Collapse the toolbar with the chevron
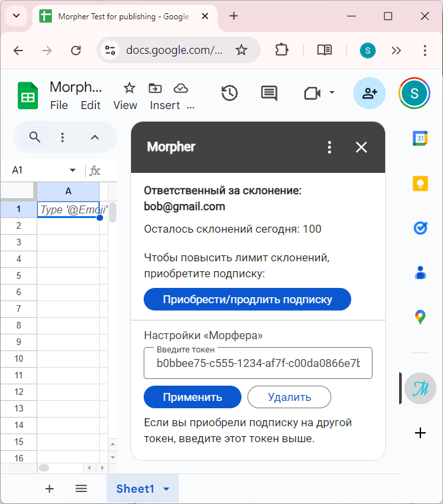 coord(94,137)
